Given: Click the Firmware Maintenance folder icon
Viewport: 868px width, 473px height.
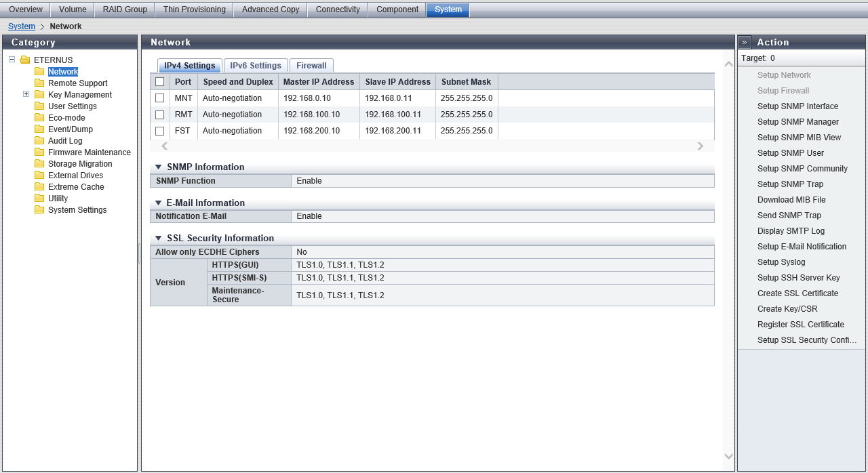Looking at the screenshot, I should tap(39, 152).
